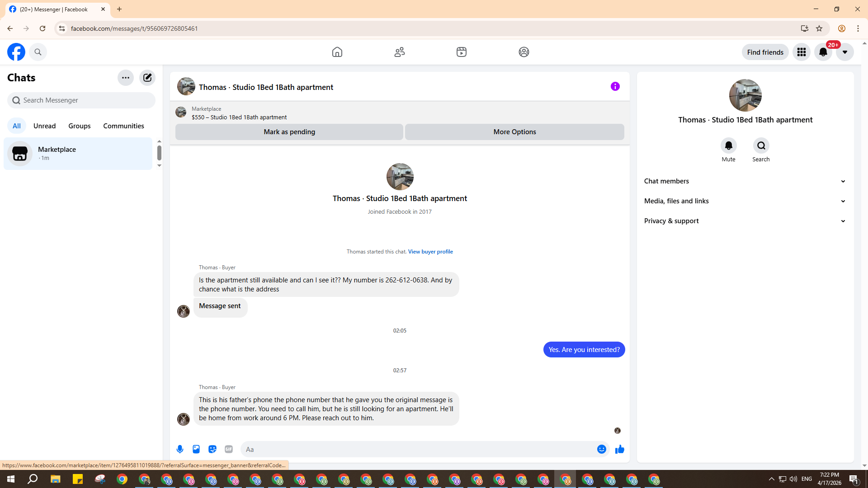Image resolution: width=868 pixels, height=488 pixels.
Task: Open the GIF picker icon
Action: tap(229, 449)
